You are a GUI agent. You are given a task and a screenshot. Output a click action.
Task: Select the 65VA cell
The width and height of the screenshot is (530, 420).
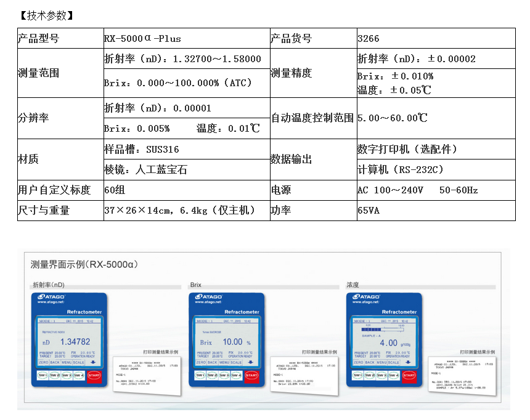(x=436, y=211)
